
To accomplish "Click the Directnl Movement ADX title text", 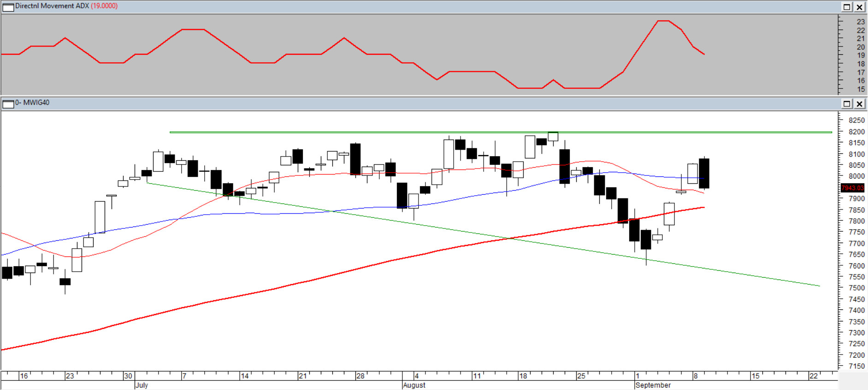I will coord(52,6).
